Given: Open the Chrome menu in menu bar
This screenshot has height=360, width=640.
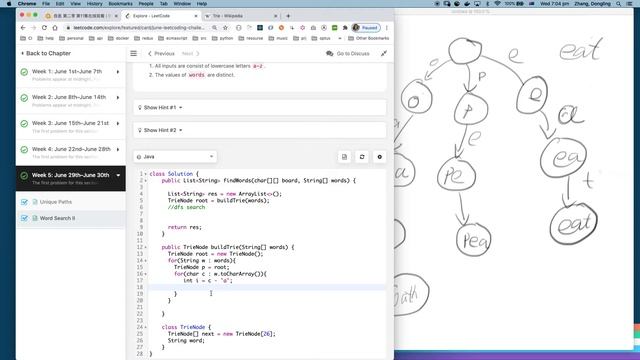Looking at the screenshot, I should [27, 4].
